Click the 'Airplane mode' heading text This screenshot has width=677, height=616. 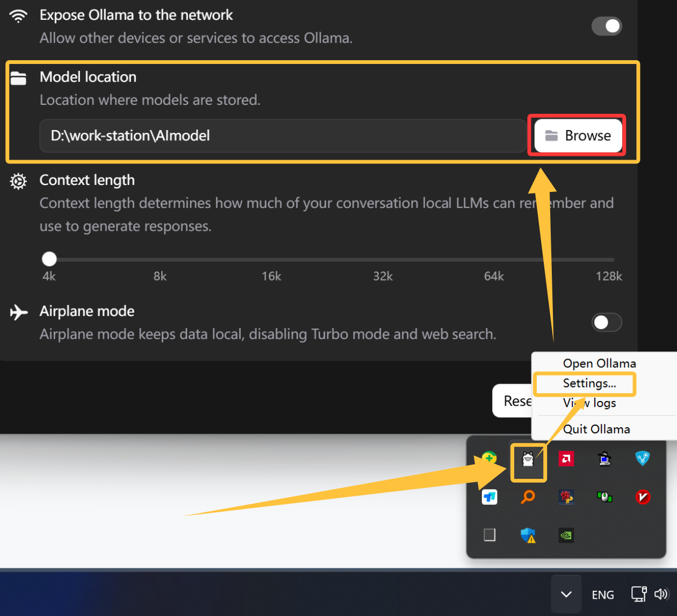tap(87, 311)
